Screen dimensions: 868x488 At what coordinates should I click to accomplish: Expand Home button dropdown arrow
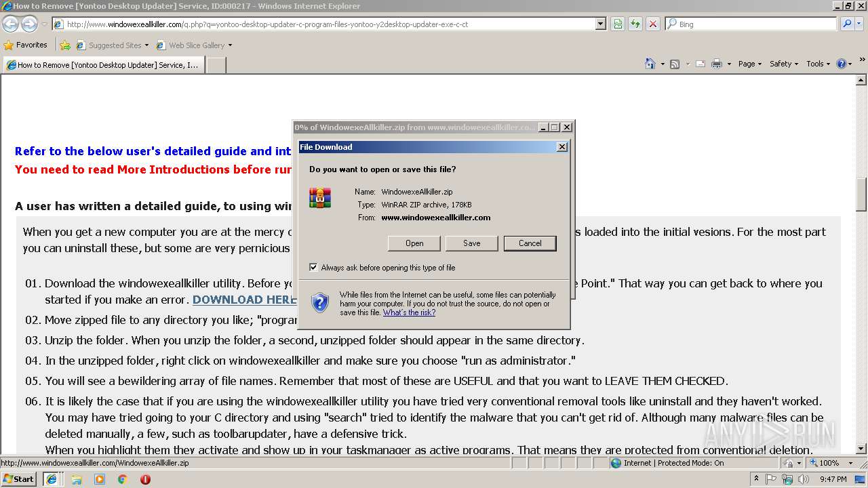pos(663,64)
